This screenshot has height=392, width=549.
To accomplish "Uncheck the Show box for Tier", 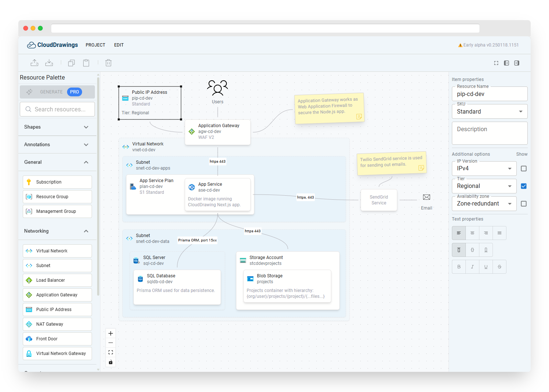I will (x=524, y=186).
